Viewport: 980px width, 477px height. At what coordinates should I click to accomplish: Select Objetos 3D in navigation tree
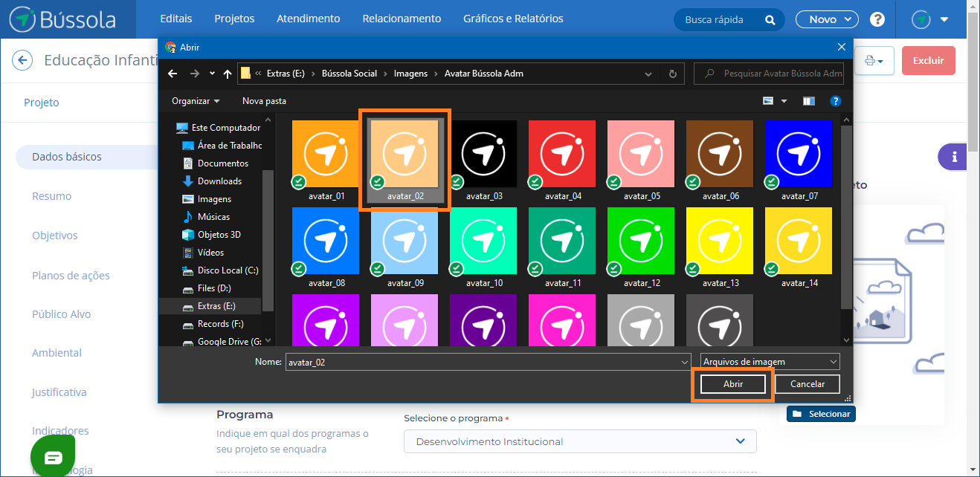coord(211,235)
